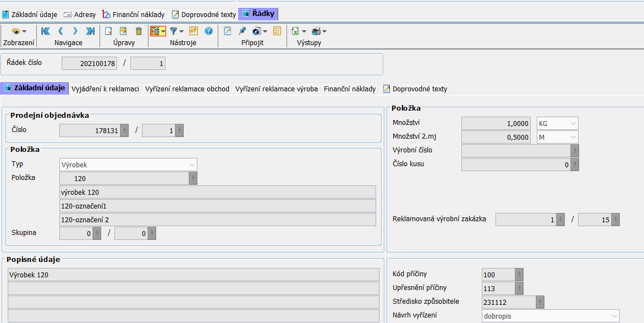Open the printer output dropdown
Viewport: 644px width, 323px height.
(319, 31)
